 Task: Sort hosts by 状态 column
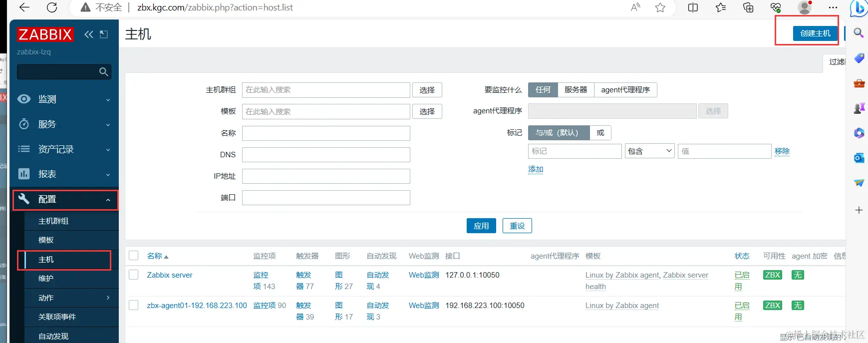click(x=742, y=256)
